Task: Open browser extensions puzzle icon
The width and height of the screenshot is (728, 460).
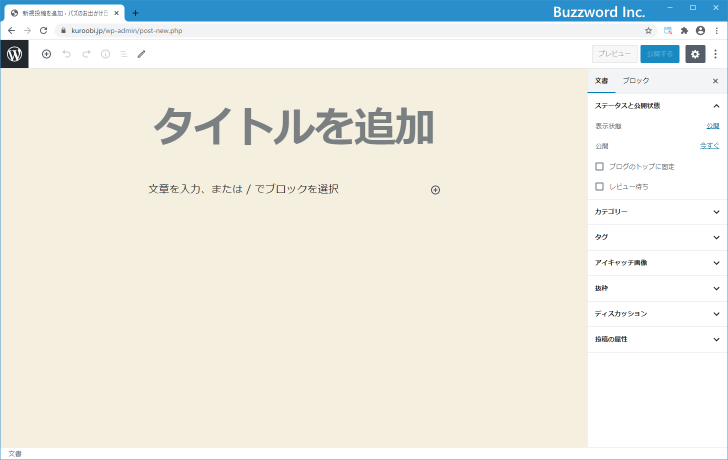Action: point(684,31)
